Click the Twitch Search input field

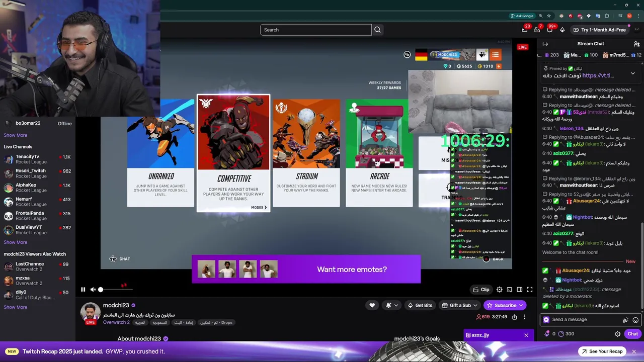tap(316, 30)
